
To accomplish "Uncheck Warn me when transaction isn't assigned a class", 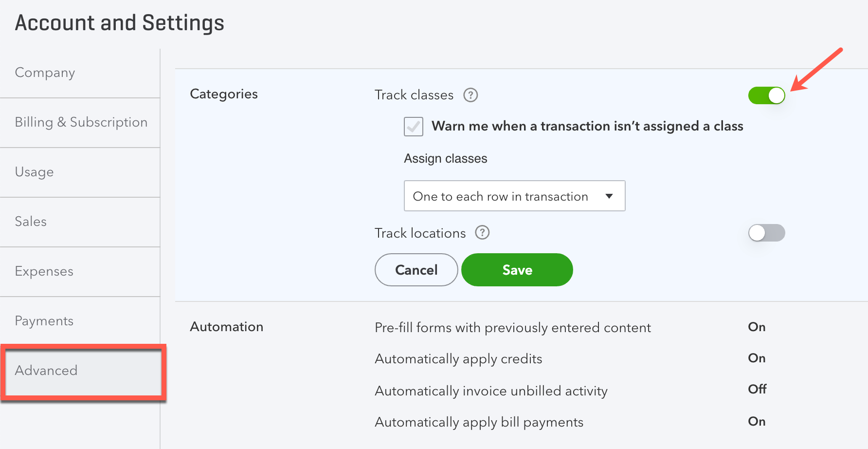I will point(414,127).
